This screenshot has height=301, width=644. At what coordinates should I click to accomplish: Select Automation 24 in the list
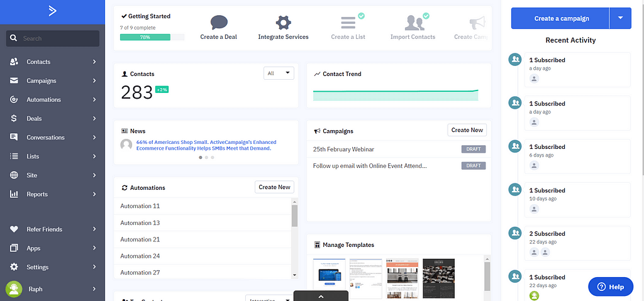203,256
